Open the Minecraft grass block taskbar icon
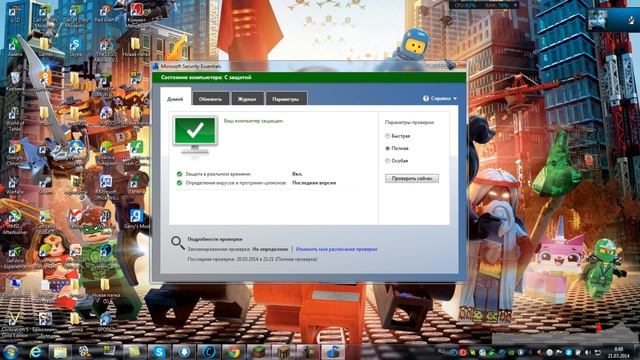This screenshot has width=640, height=360. 258,352
